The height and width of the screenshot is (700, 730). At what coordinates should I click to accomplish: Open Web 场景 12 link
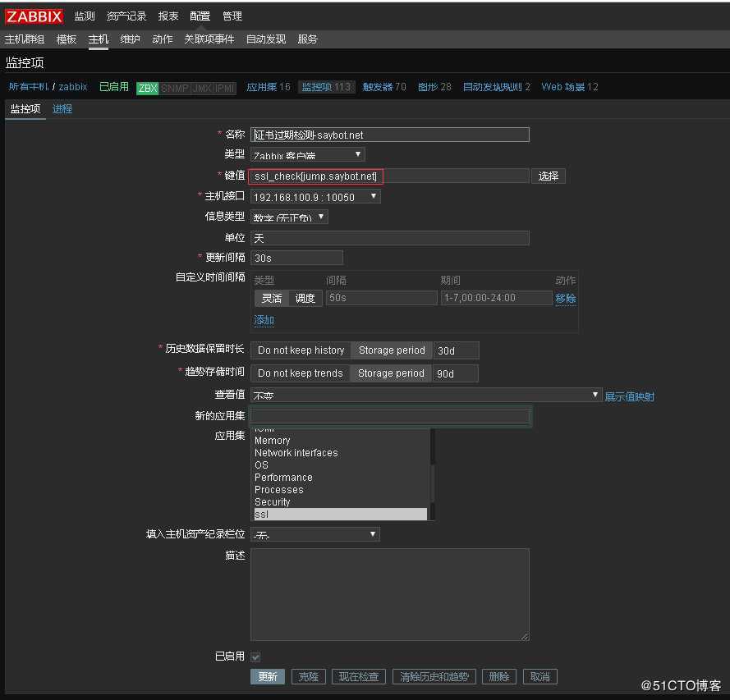pos(569,86)
